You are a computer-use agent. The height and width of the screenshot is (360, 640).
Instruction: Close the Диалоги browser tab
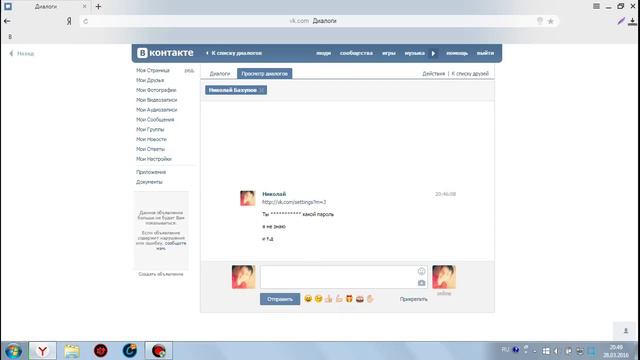pos(84,7)
